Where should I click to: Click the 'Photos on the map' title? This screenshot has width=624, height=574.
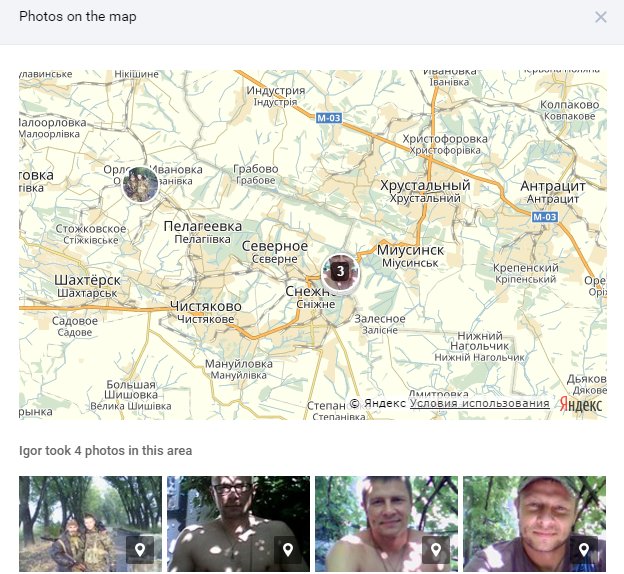pos(78,16)
